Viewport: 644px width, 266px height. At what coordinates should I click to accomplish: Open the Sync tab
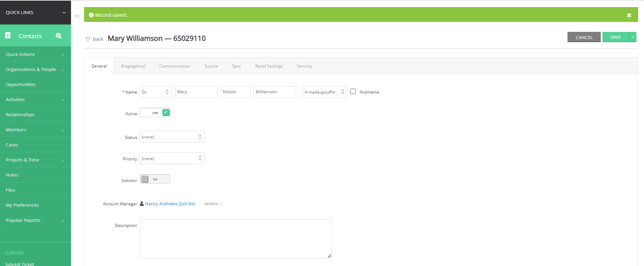[x=236, y=66]
